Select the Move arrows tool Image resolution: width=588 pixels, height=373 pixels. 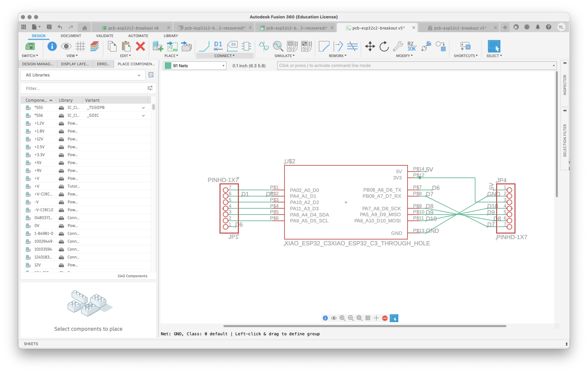pyautogui.click(x=370, y=46)
